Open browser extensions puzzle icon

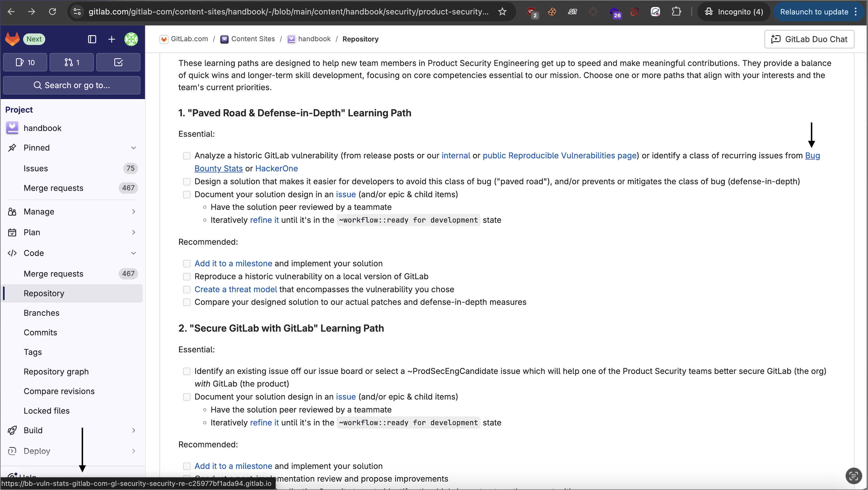coord(676,12)
